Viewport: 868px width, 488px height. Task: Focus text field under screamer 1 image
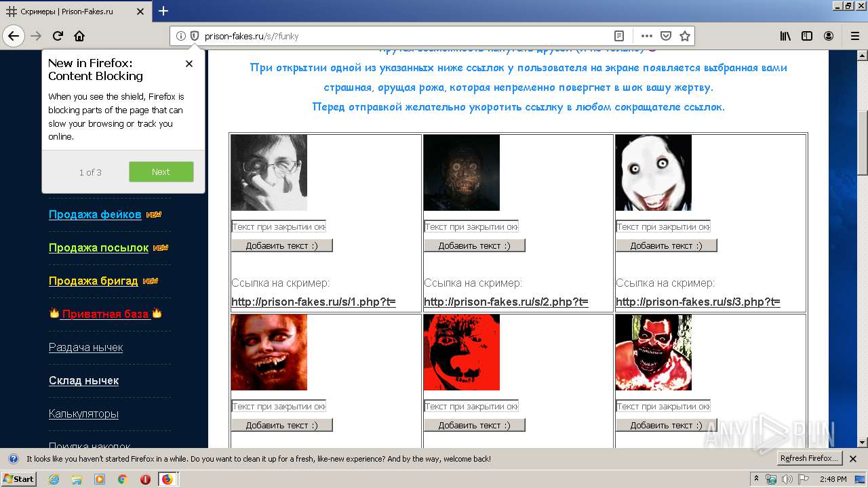[279, 226]
